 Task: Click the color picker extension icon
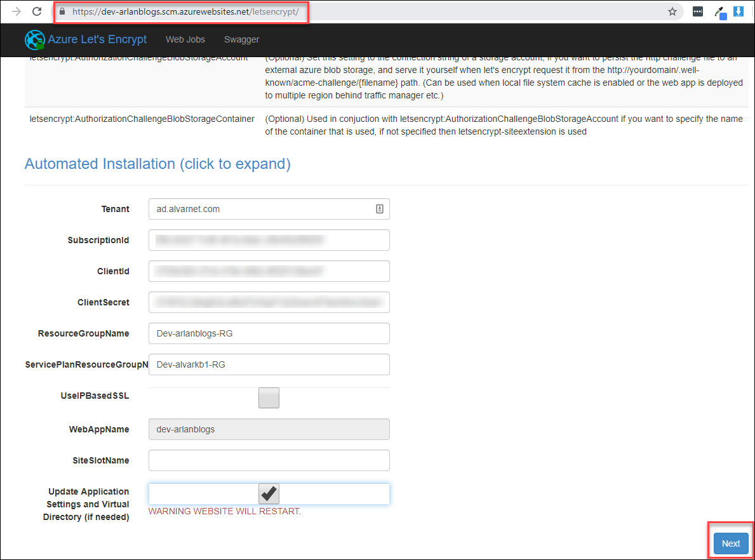720,12
